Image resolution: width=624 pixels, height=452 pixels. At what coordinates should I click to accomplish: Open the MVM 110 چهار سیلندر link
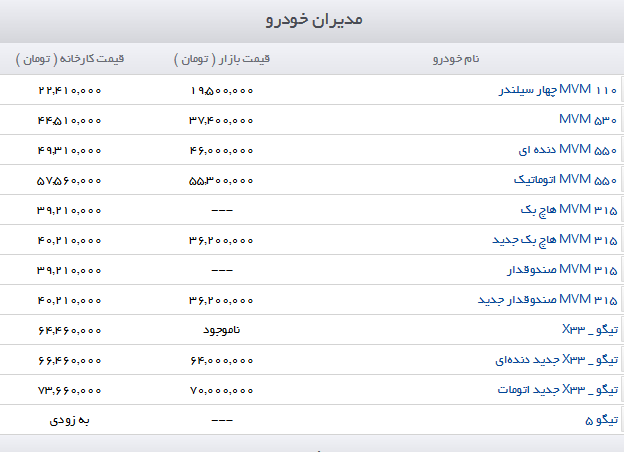point(558,90)
